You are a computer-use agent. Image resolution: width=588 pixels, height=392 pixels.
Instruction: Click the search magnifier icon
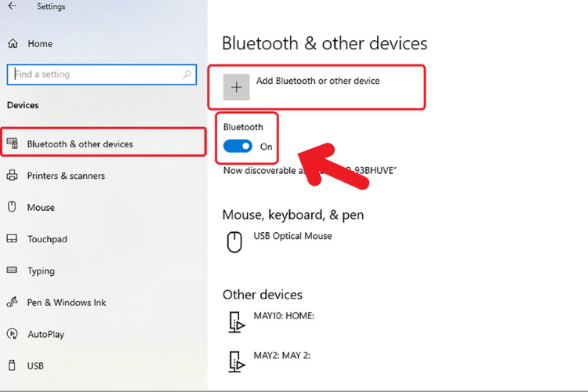click(187, 74)
